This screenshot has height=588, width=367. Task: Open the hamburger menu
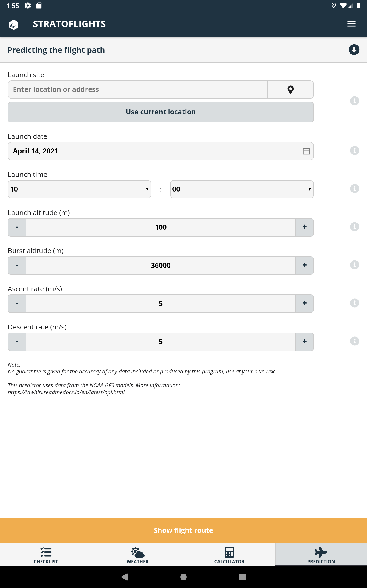[x=351, y=24]
